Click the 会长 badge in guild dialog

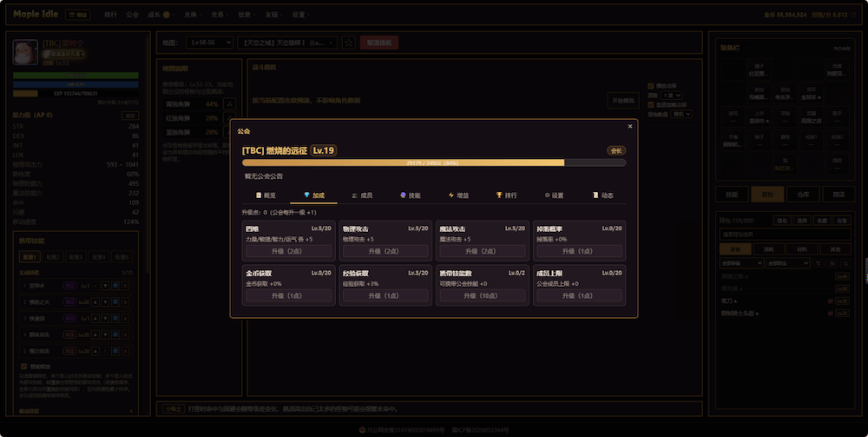(616, 150)
